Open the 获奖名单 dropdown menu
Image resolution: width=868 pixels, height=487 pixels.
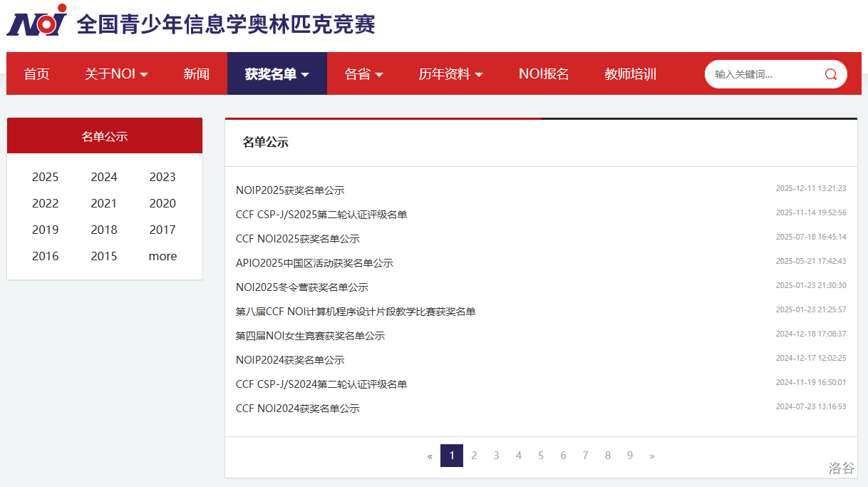(277, 74)
